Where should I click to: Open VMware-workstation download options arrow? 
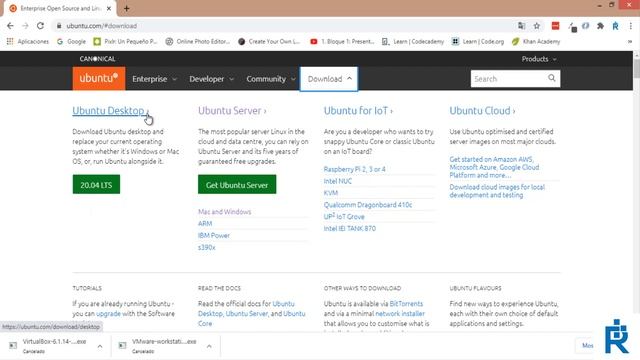(x=209, y=346)
